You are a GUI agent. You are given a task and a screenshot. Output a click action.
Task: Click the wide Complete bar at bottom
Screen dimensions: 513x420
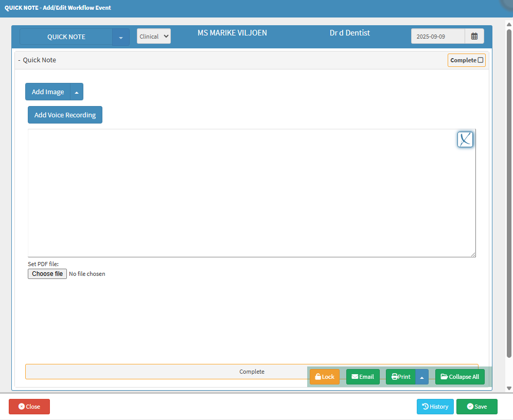(165, 372)
